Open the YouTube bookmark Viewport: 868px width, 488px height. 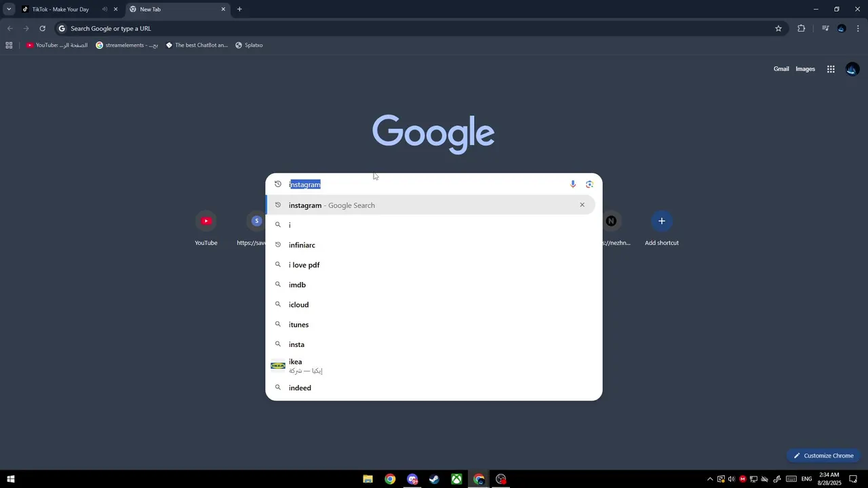57,45
